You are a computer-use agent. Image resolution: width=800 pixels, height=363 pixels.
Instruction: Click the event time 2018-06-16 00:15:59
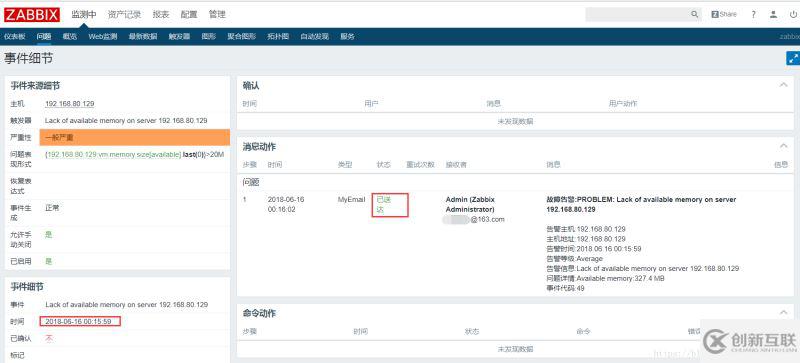[x=79, y=321]
